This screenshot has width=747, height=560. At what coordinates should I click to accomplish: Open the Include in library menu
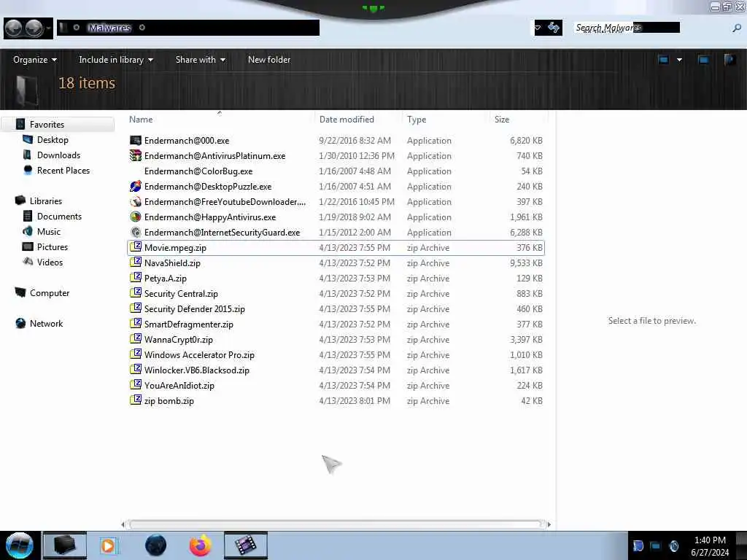pyautogui.click(x=116, y=60)
